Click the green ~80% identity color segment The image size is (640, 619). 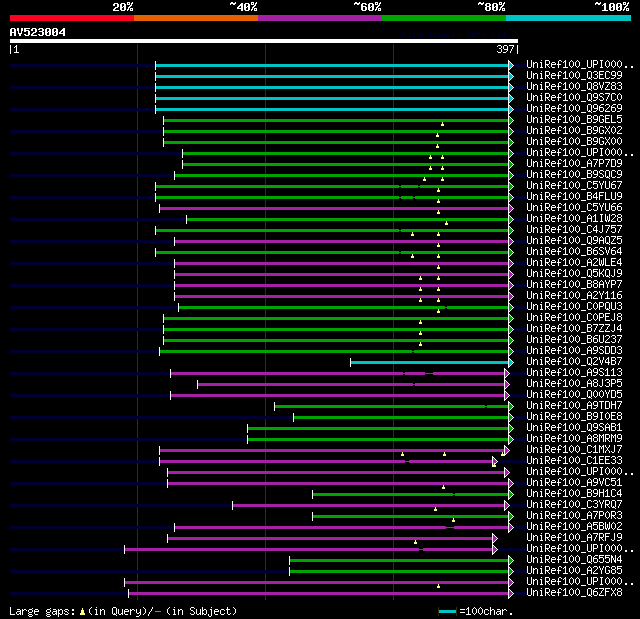point(444,18)
